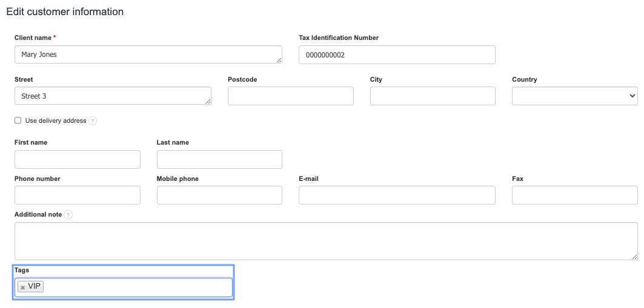The height and width of the screenshot is (308, 644).
Task: Remove the VIP tag with its x icon
Action: 23,287
